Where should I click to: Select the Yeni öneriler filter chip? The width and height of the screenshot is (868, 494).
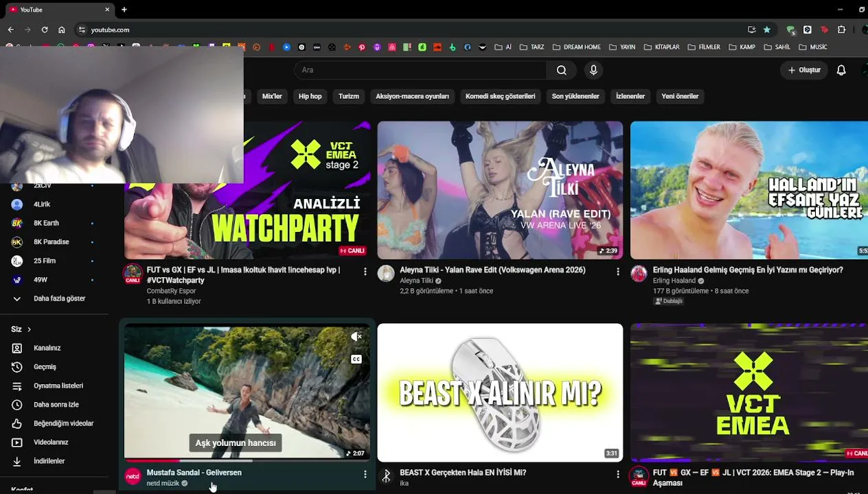(x=680, y=97)
